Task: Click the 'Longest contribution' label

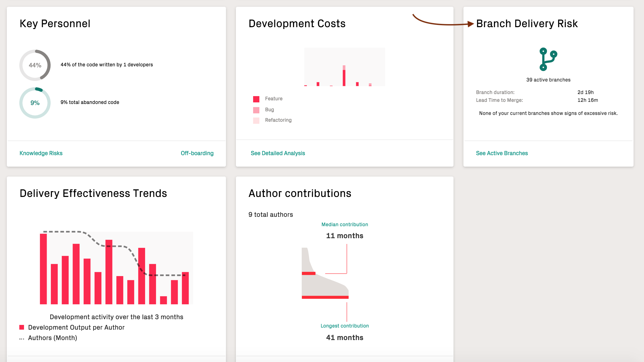Action: click(344, 326)
